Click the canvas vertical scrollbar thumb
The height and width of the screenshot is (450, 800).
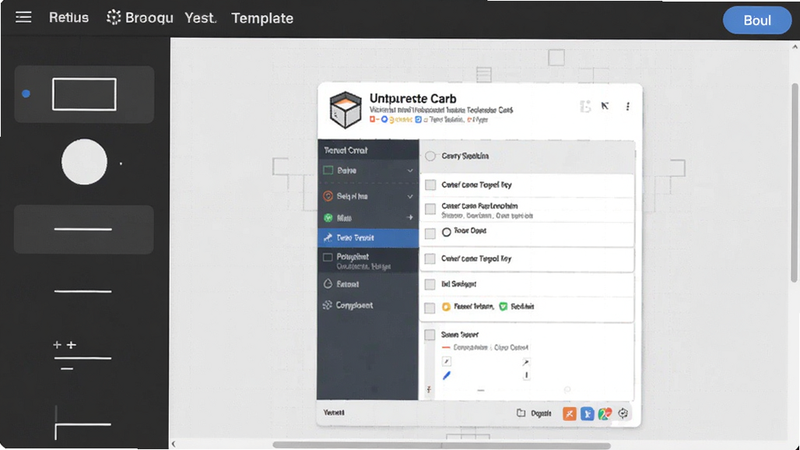pos(794,182)
